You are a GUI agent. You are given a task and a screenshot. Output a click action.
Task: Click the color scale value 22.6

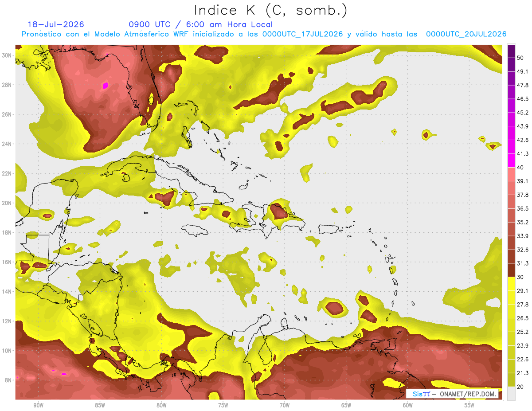523,359
